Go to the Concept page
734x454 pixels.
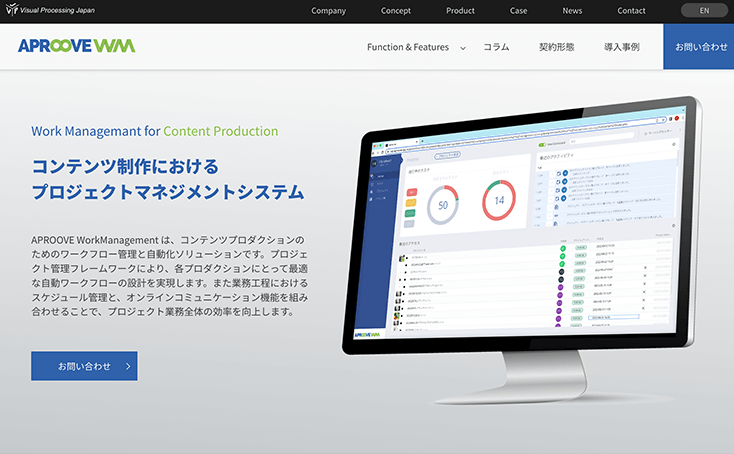click(x=395, y=11)
